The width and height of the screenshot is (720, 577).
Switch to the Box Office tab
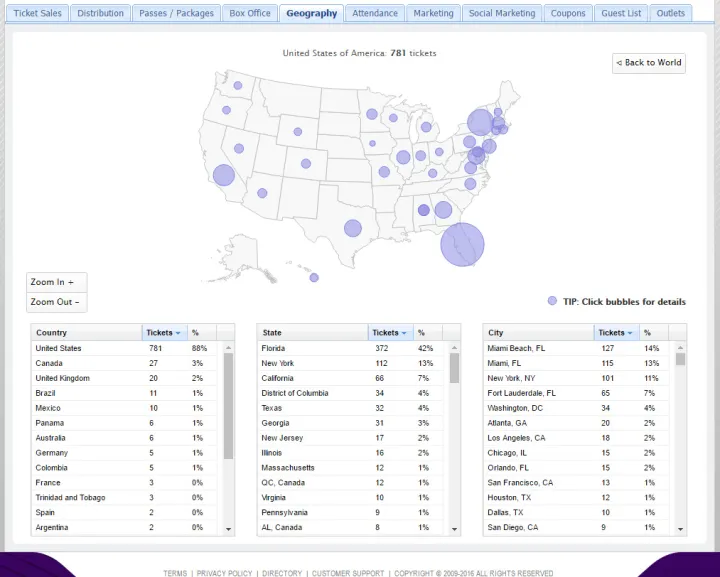click(250, 13)
